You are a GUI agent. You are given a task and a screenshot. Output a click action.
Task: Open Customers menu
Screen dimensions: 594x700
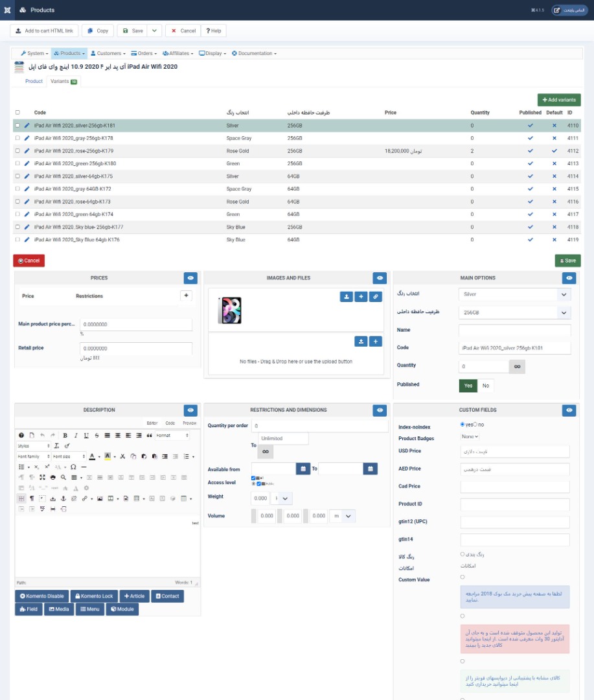point(108,53)
